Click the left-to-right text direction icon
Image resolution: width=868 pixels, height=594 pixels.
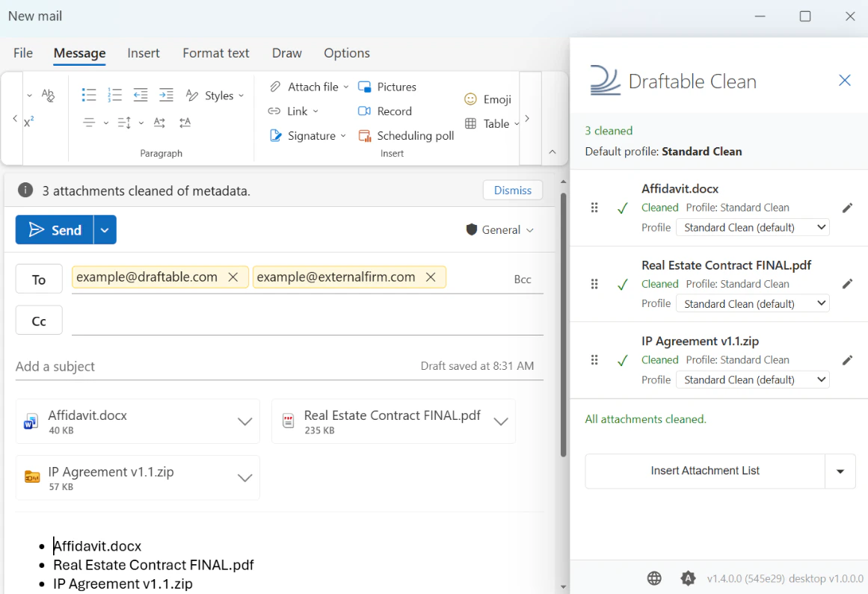pos(159,123)
